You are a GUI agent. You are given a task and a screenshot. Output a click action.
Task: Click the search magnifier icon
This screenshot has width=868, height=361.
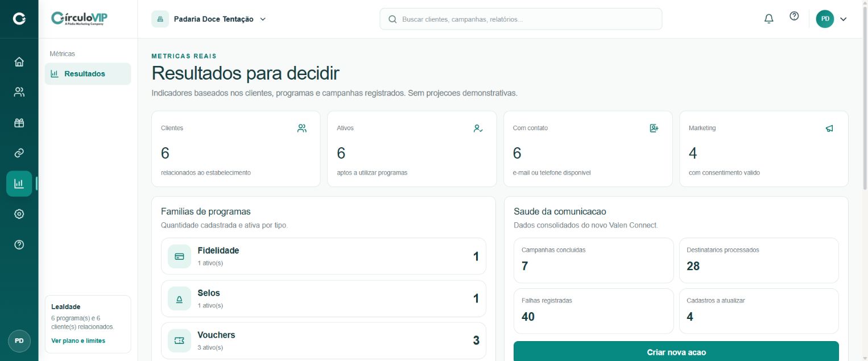pos(392,19)
